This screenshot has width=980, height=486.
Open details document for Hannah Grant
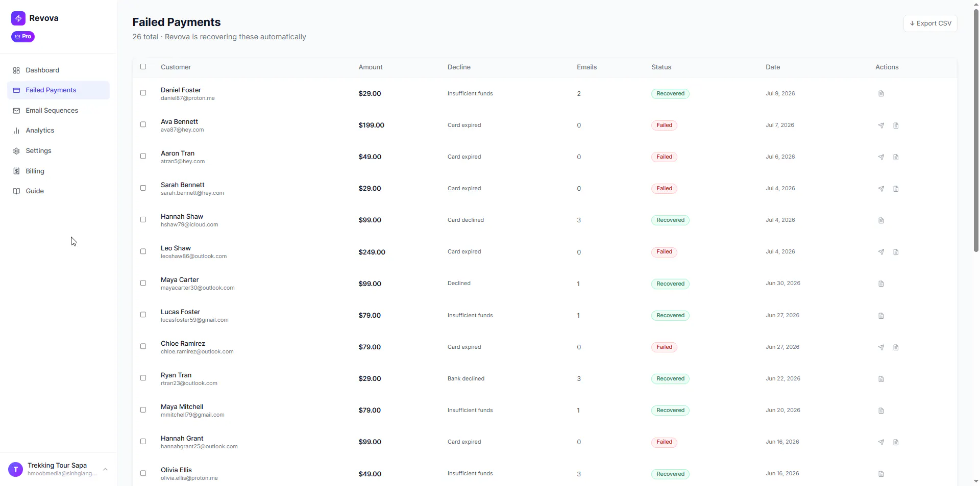[x=896, y=442]
